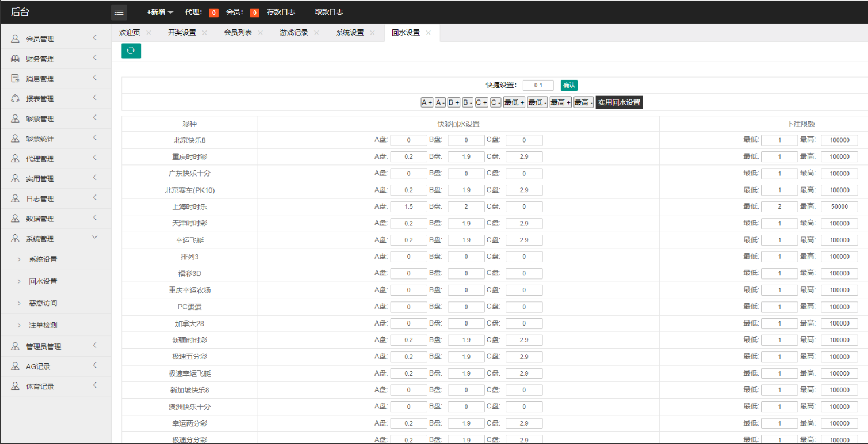The image size is (868, 444).
Task: Open 注单检测 submenu item
Action: (x=43, y=325)
